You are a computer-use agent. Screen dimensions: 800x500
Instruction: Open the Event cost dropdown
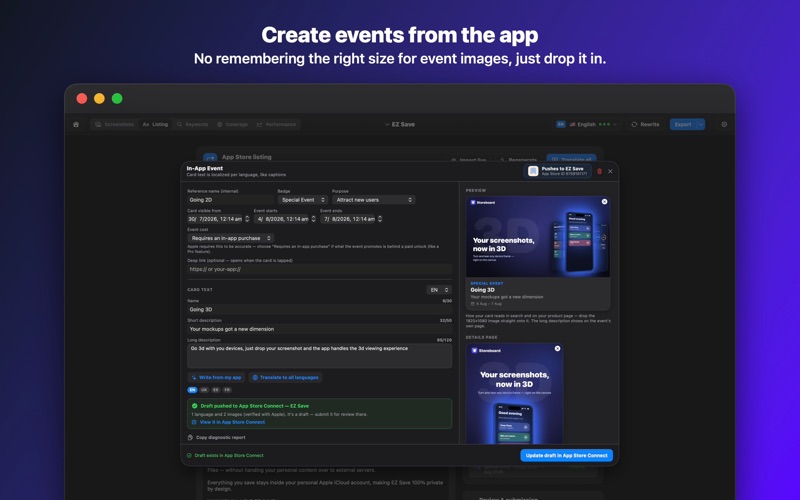[231, 238]
